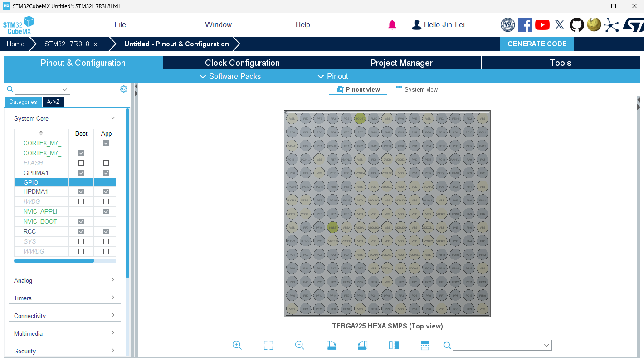Go to Home breadcrumb
644x362 pixels.
tap(15, 44)
